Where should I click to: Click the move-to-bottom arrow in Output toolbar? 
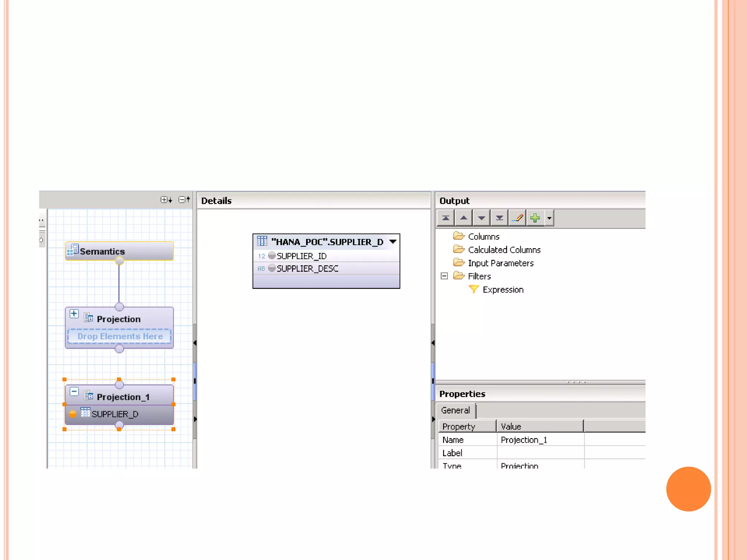tap(499, 218)
